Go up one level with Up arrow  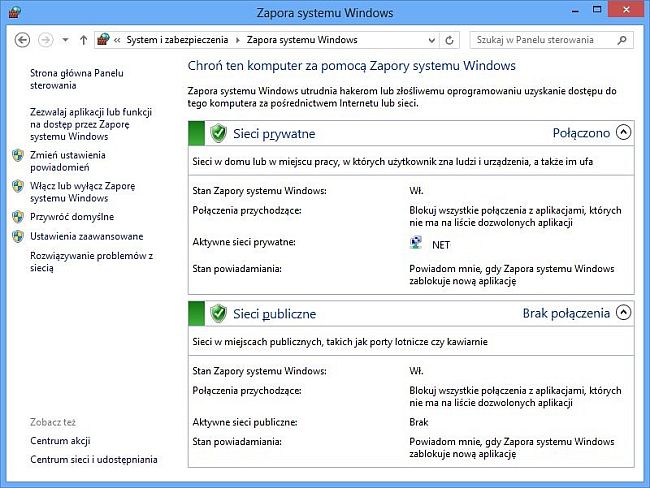[x=84, y=40]
